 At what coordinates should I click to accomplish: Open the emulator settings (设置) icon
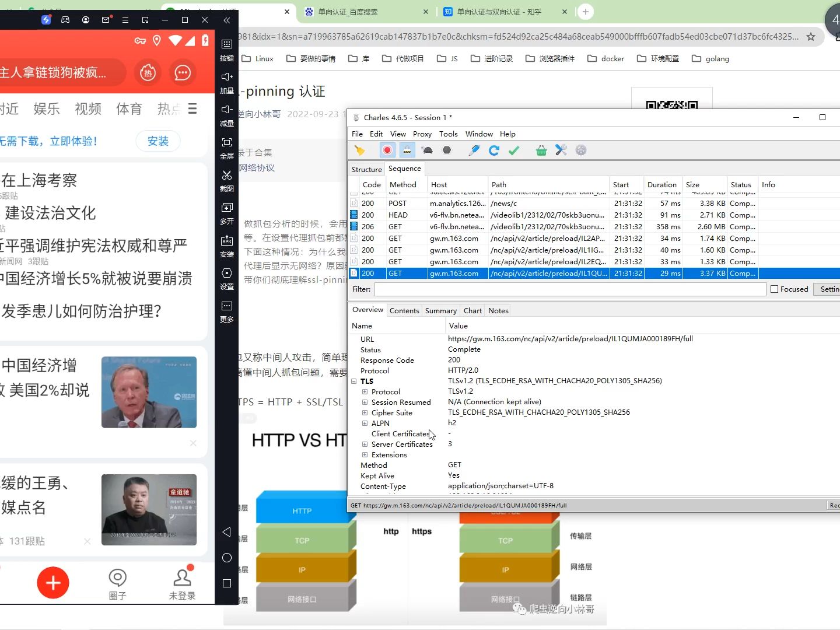pos(227,273)
